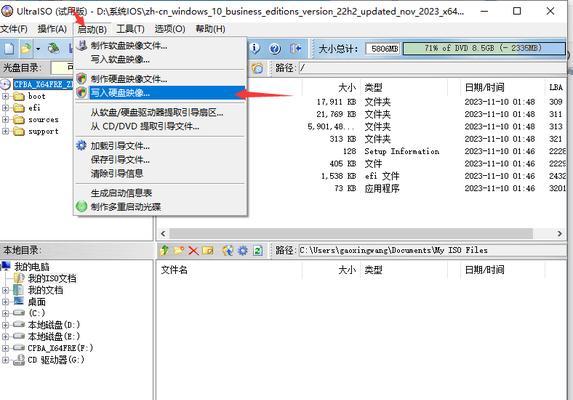Open the dropdown arrow beside Open icon

click(x=38, y=49)
